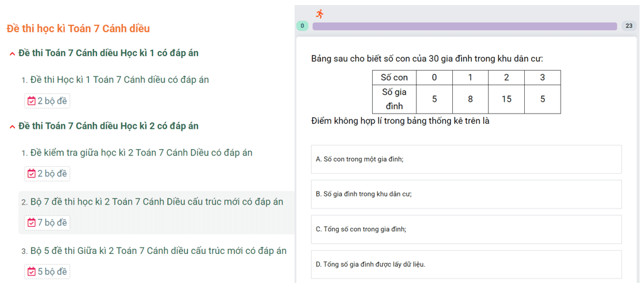Click calendar icon under Đề kiểm tra giữa học kì 2
The height and width of the screenshot is (288, 644).
tap(32, 174)
